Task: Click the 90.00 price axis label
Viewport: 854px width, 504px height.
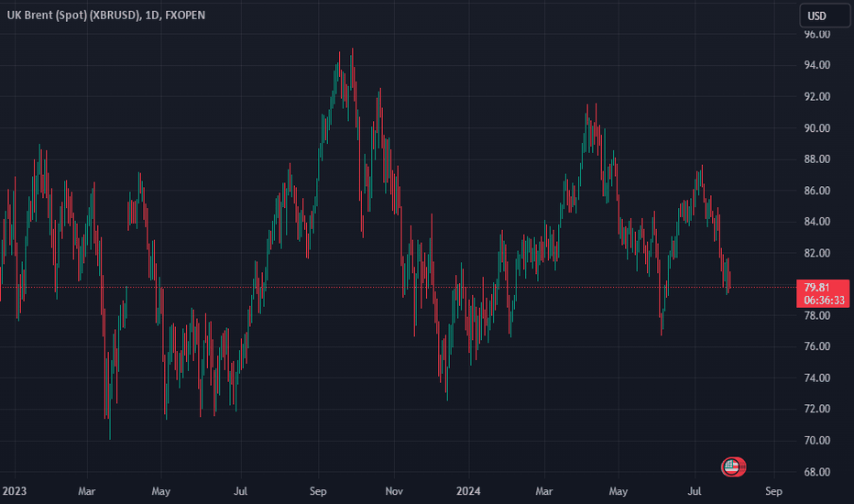Action: coord(817,128)
